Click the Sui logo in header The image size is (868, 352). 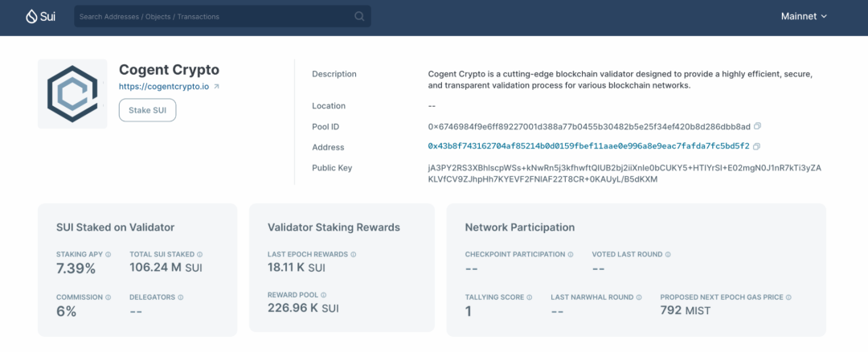40,16
